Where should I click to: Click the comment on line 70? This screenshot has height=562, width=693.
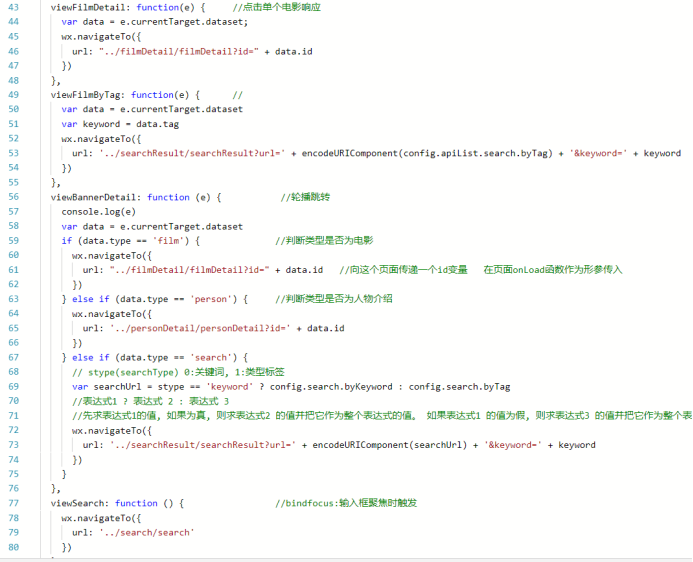point(151,401)
